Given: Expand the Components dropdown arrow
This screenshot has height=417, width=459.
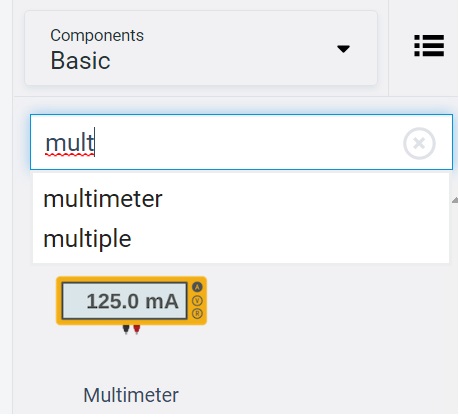Looking at the screenshot, I should click(343, 49).
